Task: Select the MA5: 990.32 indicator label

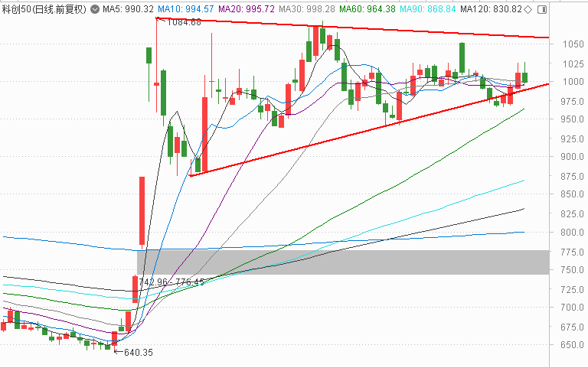Action: point(129,9)
